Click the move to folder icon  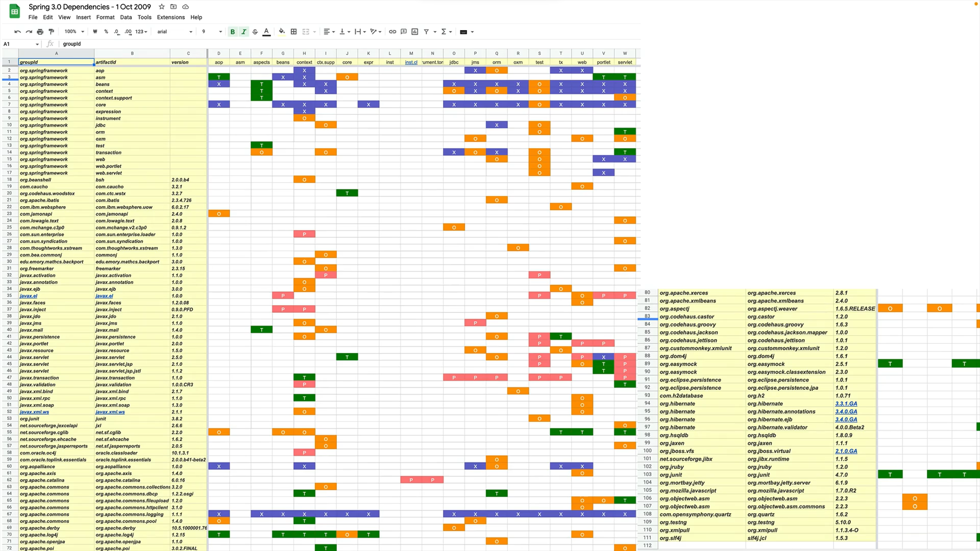pos(174,7)
